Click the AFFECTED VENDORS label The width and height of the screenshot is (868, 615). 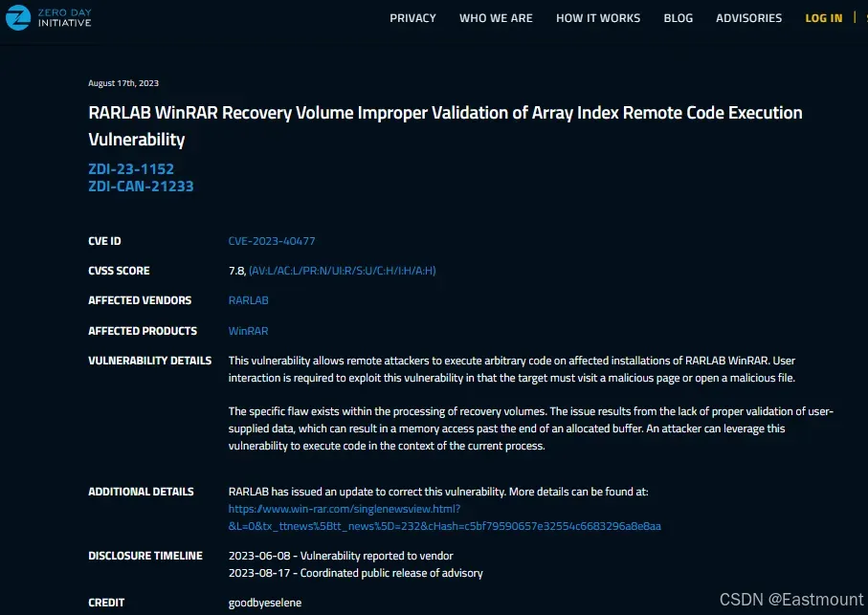point(140,300)
